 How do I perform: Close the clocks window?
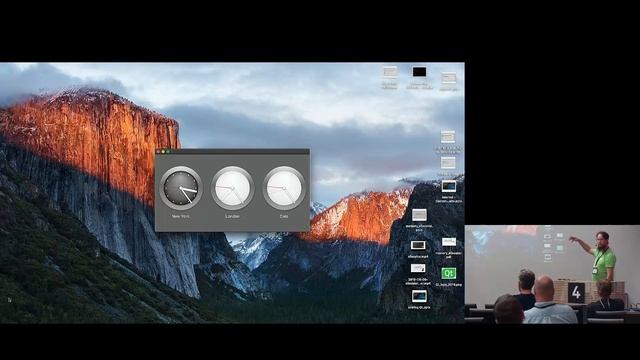(158, 152)
